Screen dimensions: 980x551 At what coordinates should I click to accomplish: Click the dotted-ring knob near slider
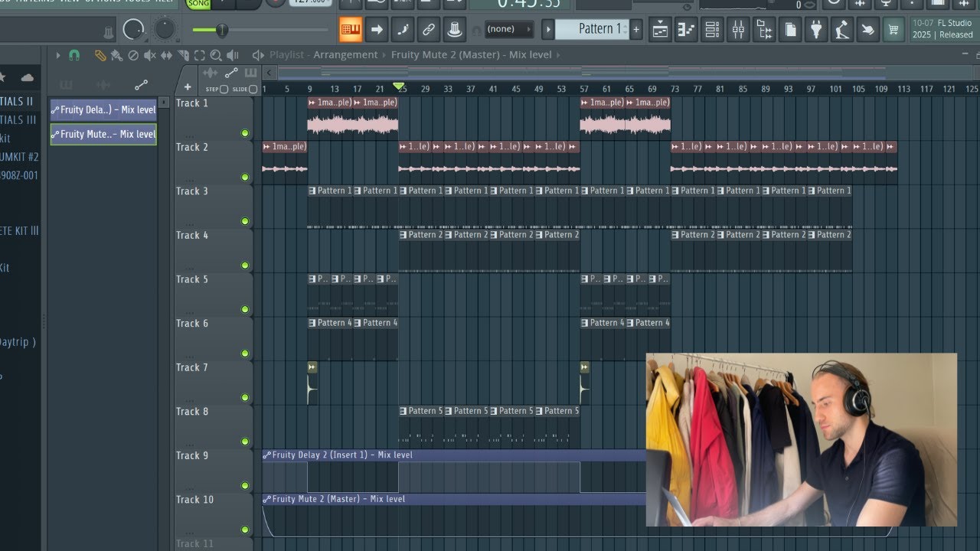[165, 29]
